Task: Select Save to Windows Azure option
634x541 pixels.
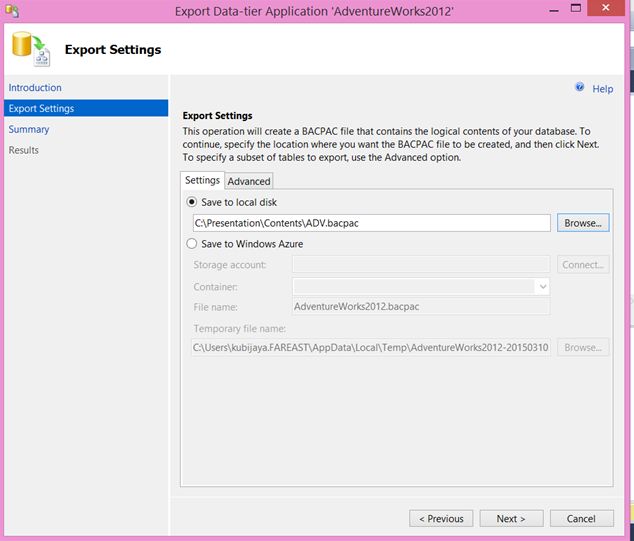Action: (192, 243)
